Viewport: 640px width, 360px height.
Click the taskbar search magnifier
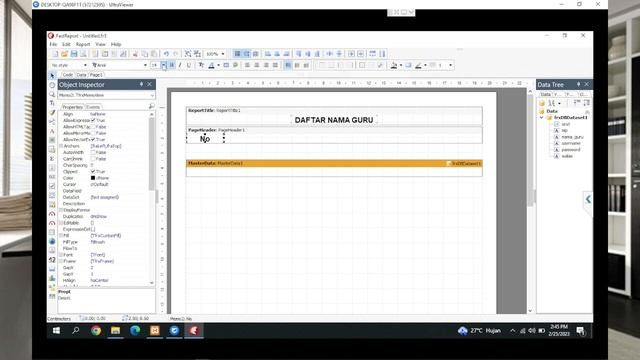click(76, 331)
